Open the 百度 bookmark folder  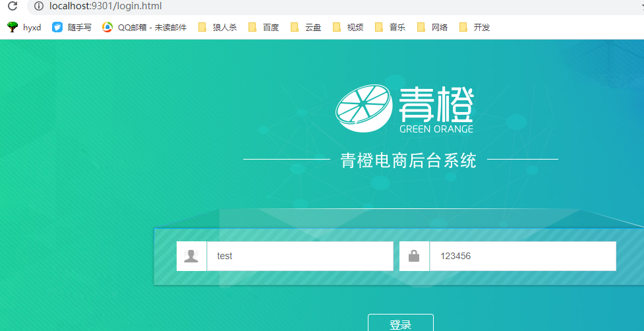[x=264, y=28]
